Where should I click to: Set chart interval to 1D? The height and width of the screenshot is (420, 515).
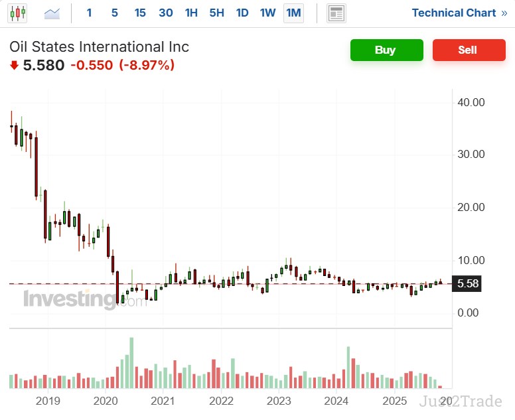242,13
